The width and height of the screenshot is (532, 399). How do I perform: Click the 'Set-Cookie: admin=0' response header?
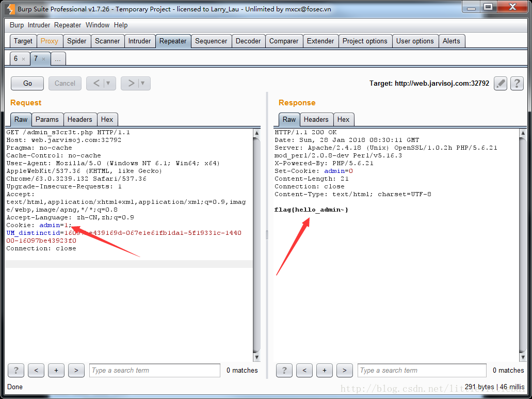click(x=314, y=171)
